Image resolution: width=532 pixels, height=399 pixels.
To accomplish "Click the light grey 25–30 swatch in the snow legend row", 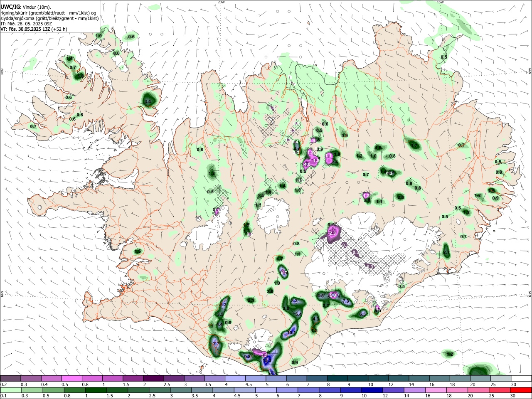I will point(501,378).
